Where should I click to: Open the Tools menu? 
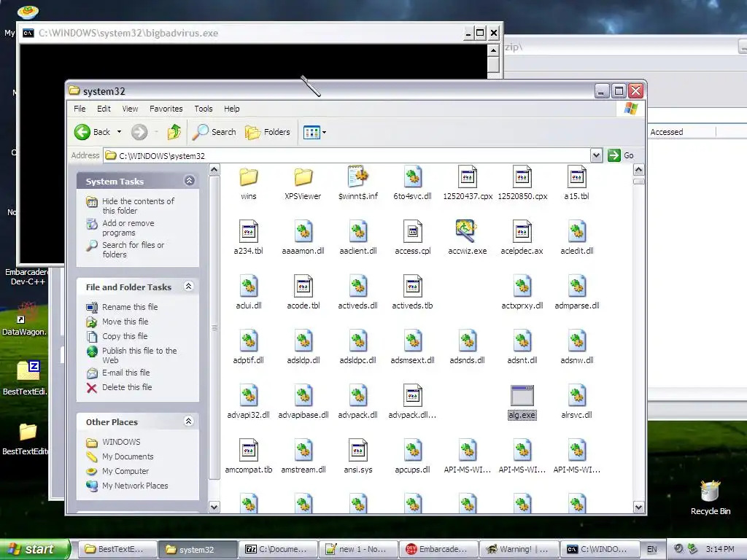204,109
